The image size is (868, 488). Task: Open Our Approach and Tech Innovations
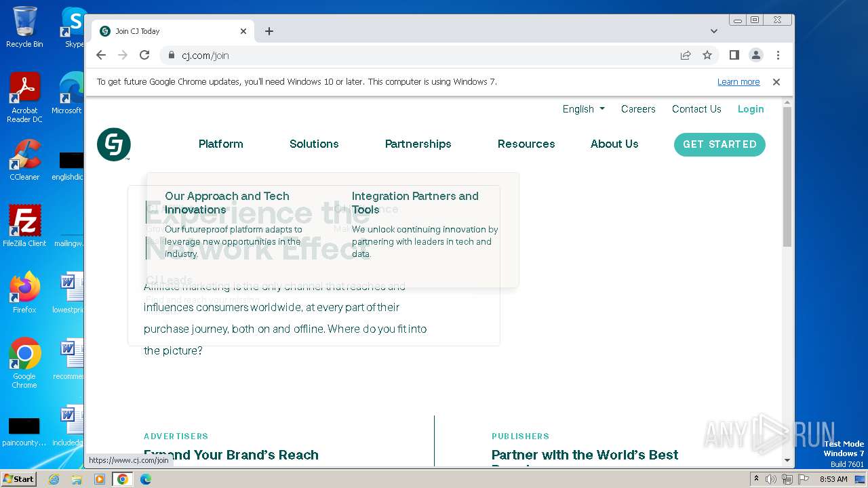click(227, 203)
